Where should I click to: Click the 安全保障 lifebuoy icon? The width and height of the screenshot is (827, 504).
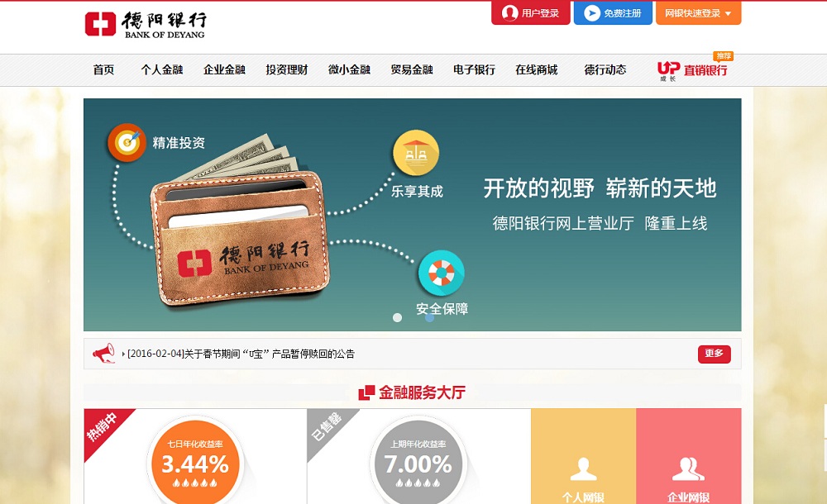click(x=442, y=273)
